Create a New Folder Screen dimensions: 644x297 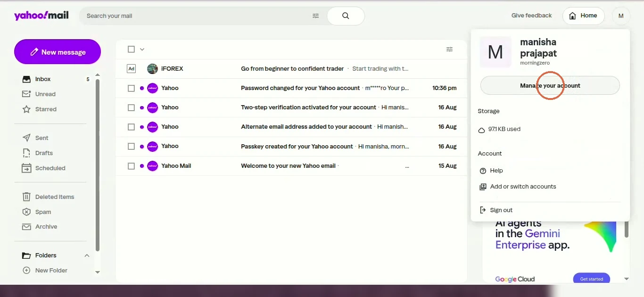tap(51, 271)
